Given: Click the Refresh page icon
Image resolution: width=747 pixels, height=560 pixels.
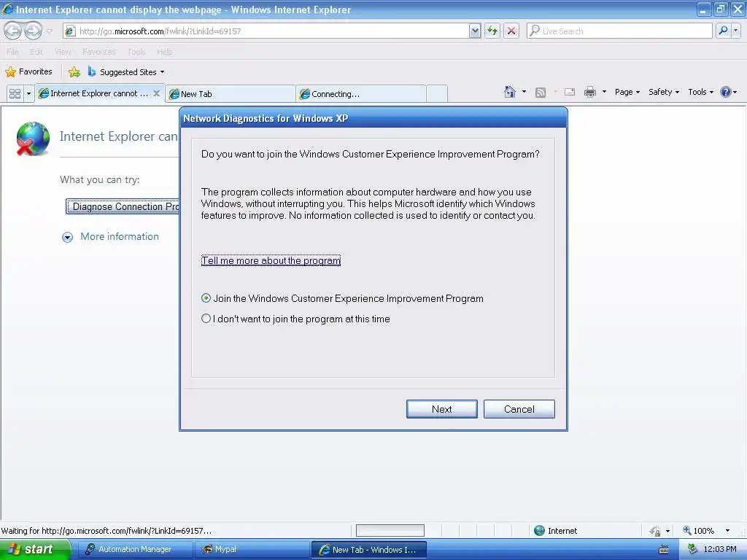Looking at the screenshot, I should (492, 31).
